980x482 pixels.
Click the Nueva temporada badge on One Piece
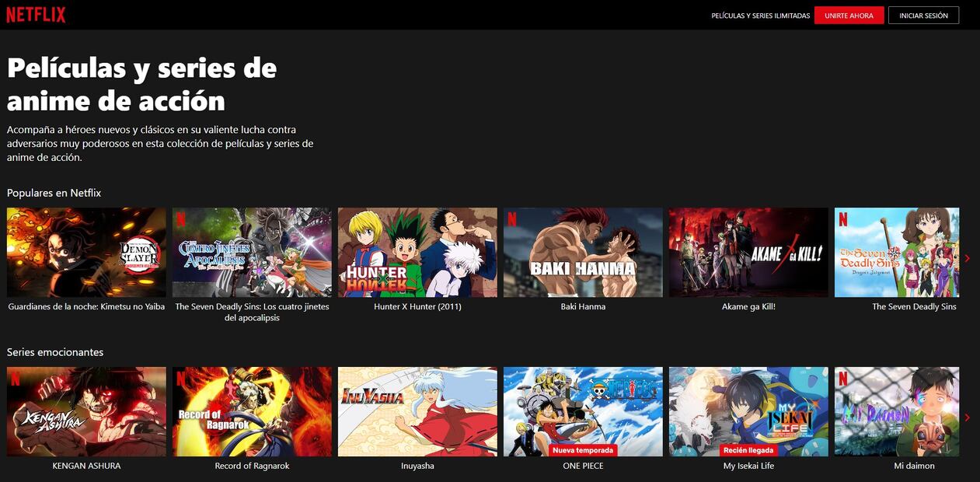(583, 450)
